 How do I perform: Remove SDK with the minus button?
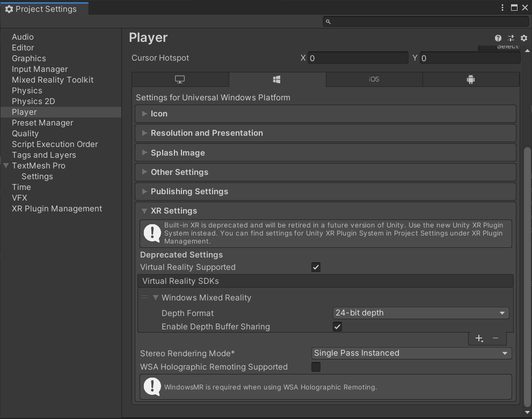[495, 338]
